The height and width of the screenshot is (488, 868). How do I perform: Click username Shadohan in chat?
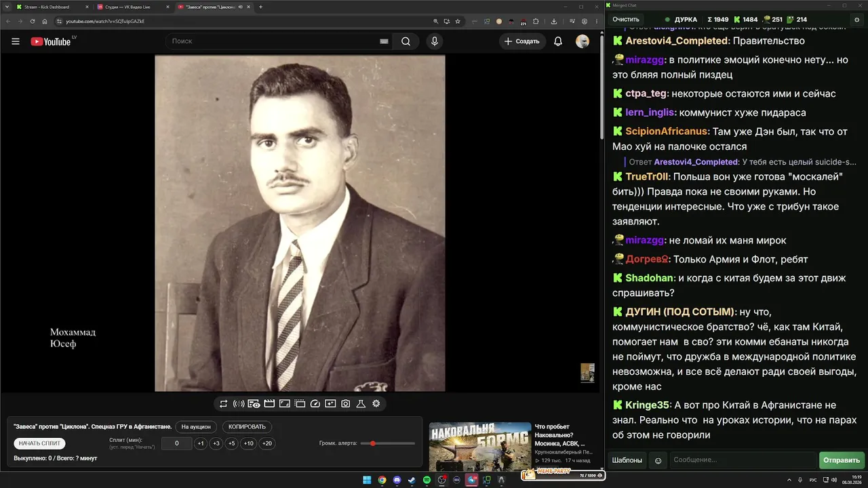[x=650, y=278]
